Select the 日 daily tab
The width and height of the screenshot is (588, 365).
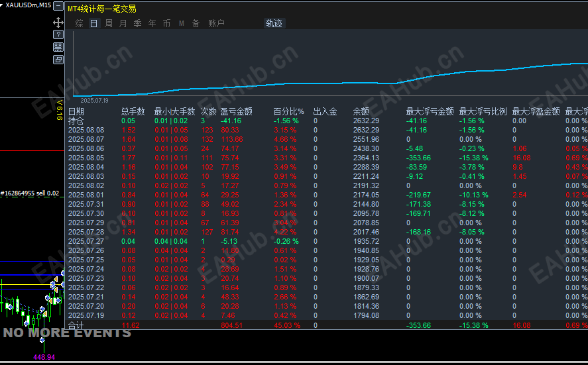pos(93,23)
